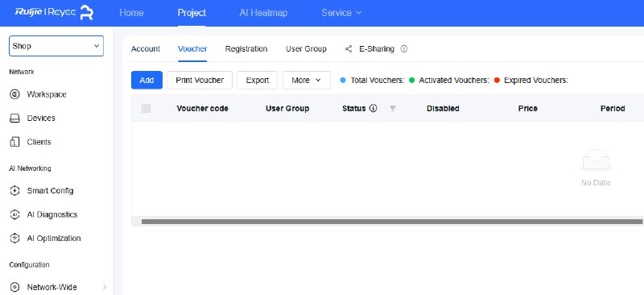Click the Devices sidebar icon

(14, 118)
